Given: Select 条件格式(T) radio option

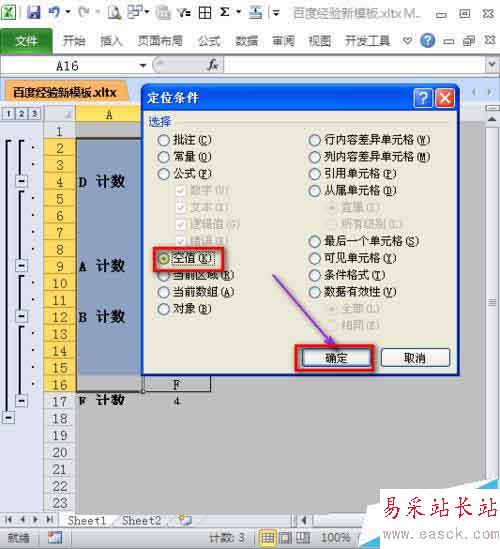Looking at the screenshot, I should coord(347,275).
